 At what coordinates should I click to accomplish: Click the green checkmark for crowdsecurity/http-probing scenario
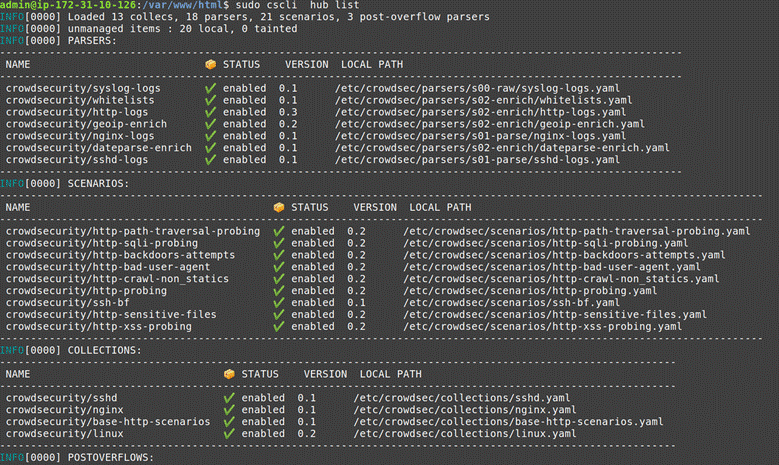(x=279, y=291)
